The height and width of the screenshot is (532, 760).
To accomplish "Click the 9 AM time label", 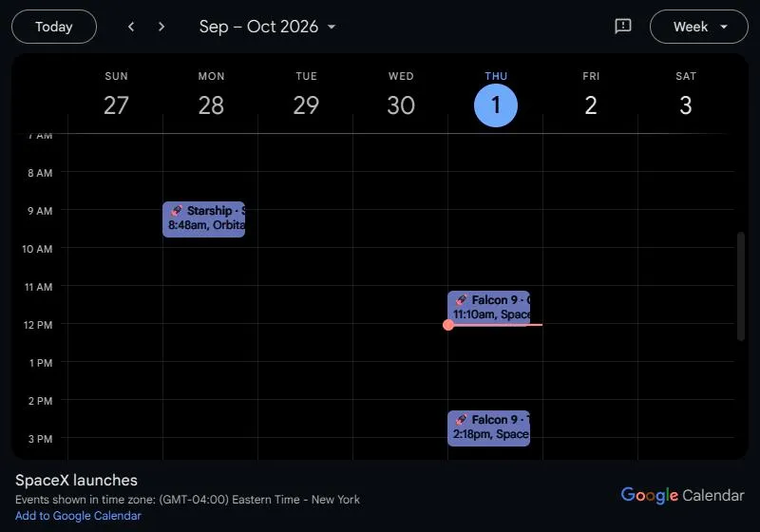I will pyautogui.click(x=40, y=211).
